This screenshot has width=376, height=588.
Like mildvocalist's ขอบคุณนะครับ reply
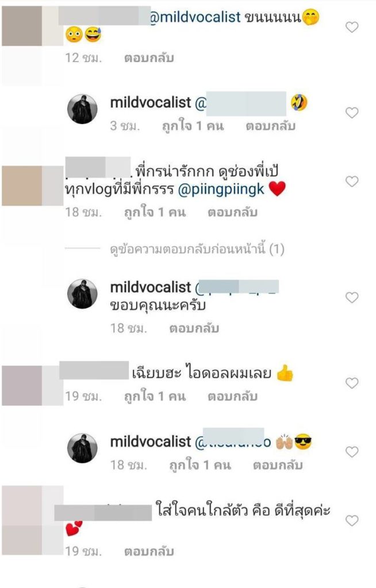[x=352, y=297]
